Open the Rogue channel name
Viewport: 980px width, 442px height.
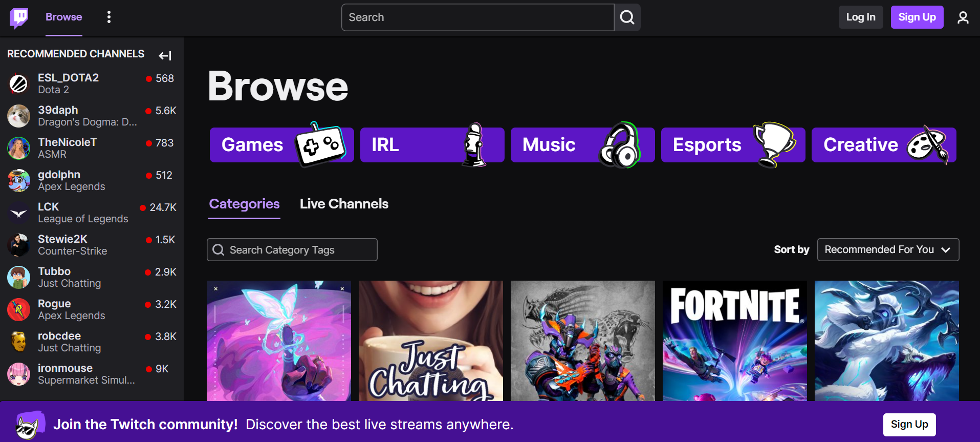click(54, 304)
